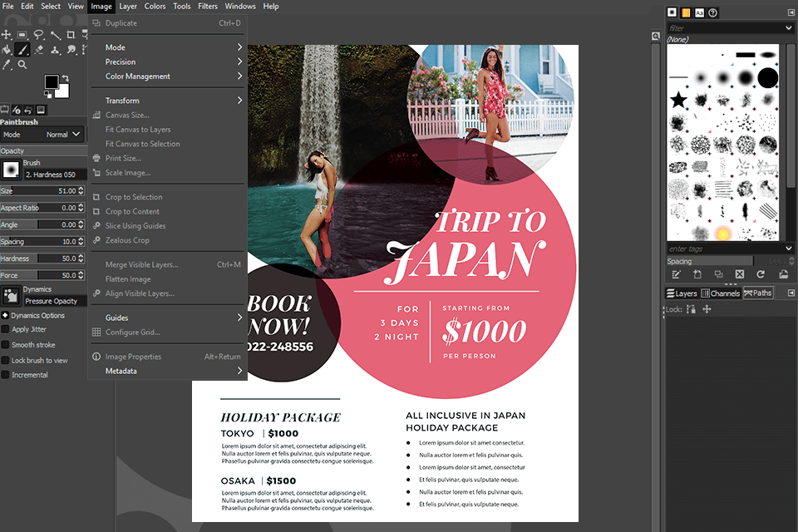Swap foreground and background colors

67,79
